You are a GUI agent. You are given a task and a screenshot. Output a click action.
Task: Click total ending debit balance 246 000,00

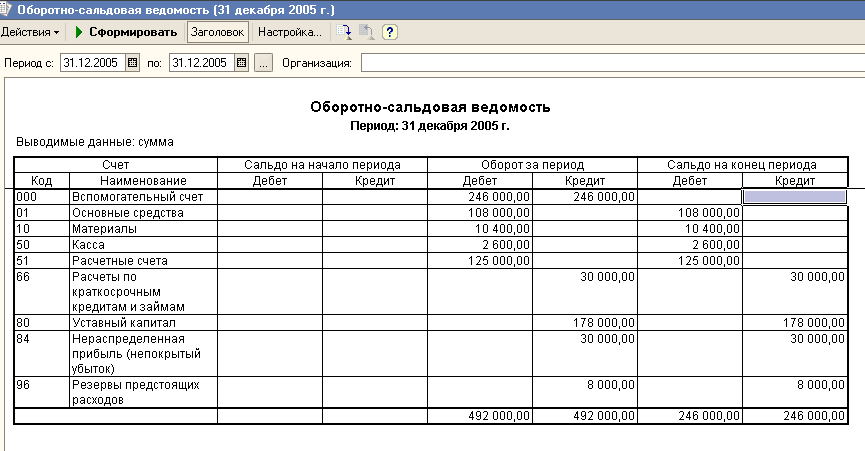tap(709, 416)
